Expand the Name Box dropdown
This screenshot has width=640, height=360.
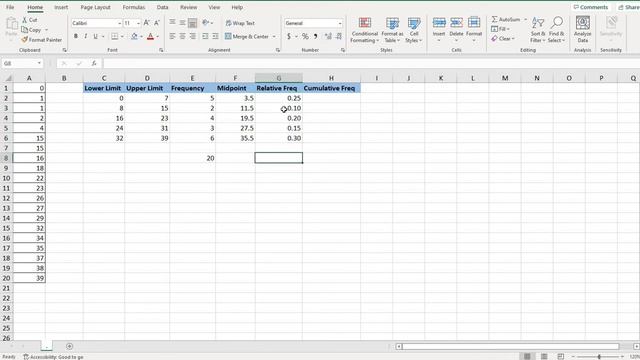(x=39, y=63)
